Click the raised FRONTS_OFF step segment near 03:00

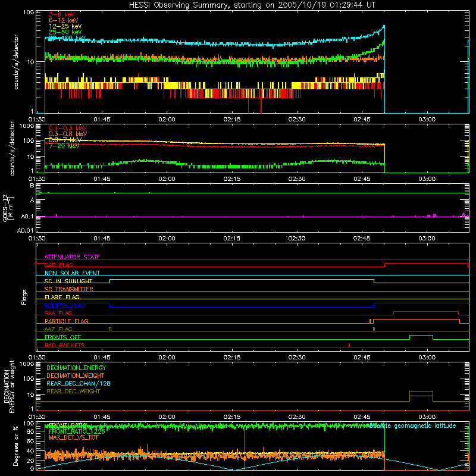(421, 336)
